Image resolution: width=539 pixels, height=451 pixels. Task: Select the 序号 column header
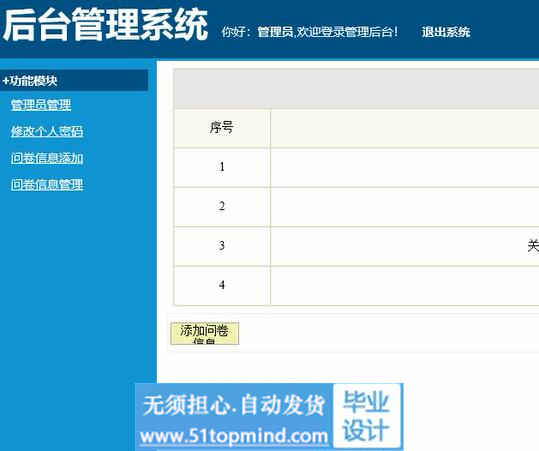222,128
